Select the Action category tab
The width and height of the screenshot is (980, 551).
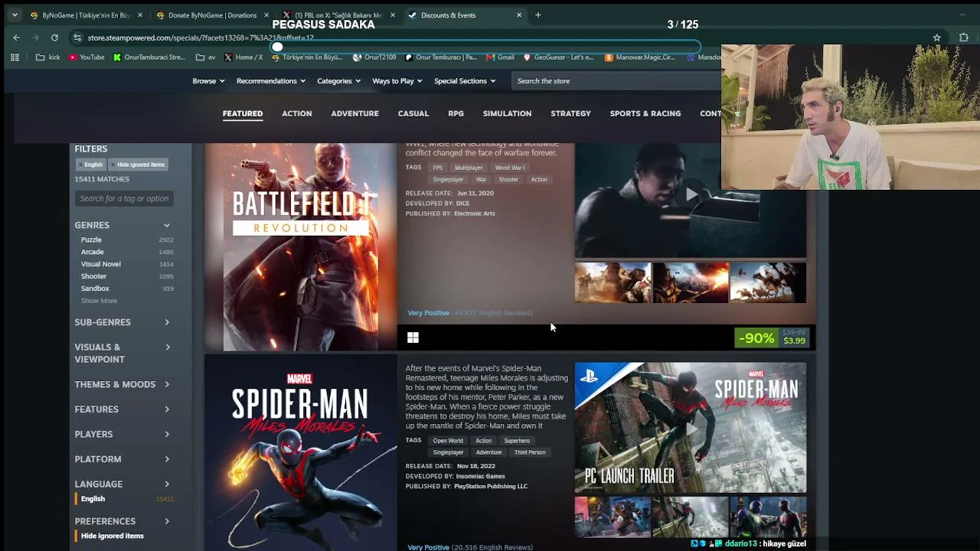pos(296,113)
